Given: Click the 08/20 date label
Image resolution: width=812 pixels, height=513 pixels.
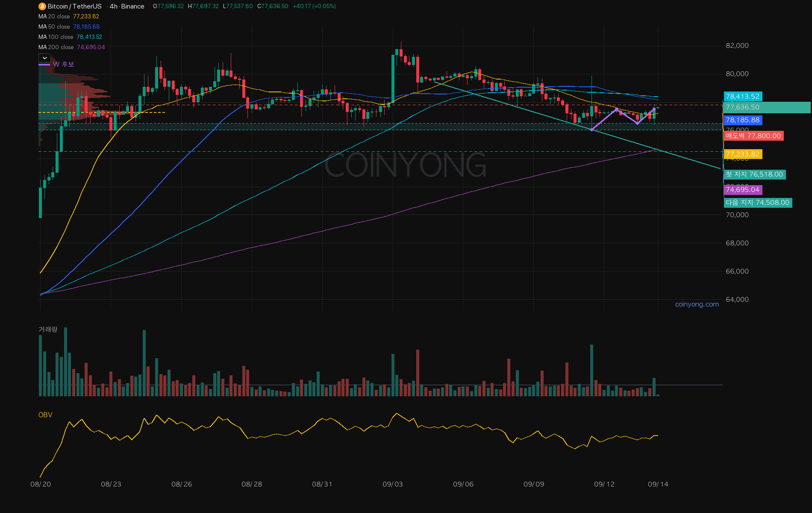Looking at the screenshot, I should 41,484.
